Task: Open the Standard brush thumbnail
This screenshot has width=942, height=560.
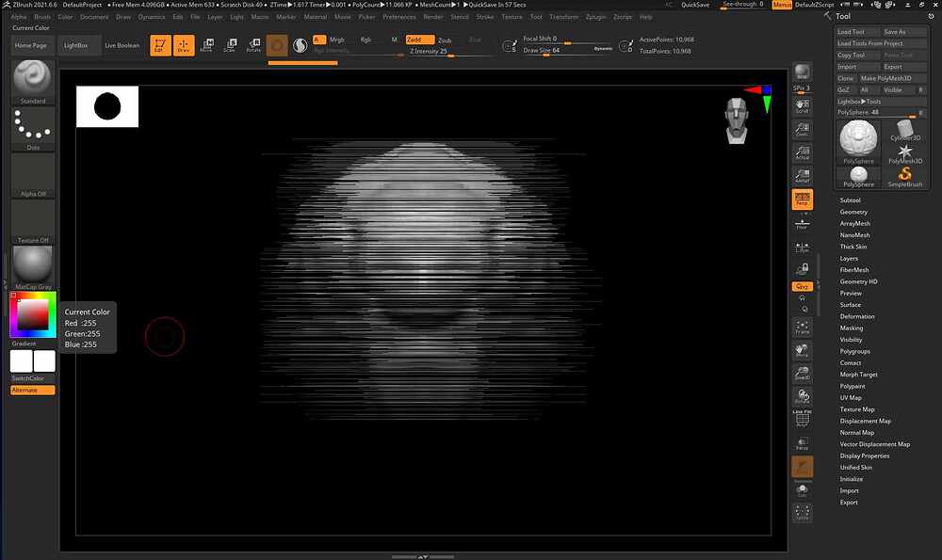Action: tap(33, 82)
